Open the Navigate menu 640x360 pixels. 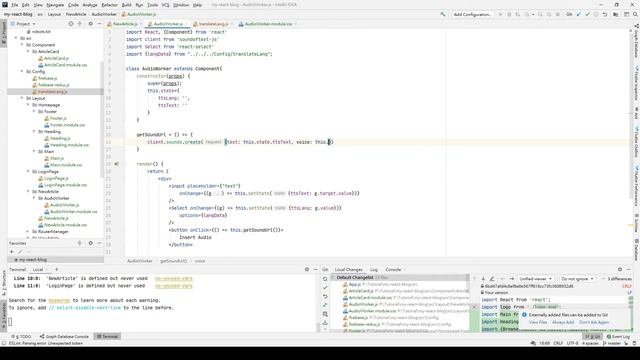[55, 5]
